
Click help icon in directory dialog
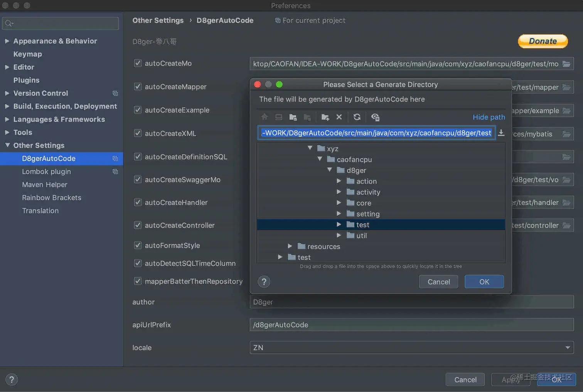[x=264, y=282]
